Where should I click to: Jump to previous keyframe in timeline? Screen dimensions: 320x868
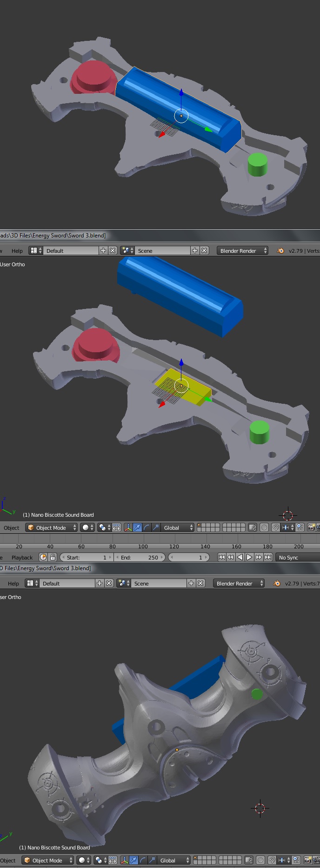tap(231, 557)
